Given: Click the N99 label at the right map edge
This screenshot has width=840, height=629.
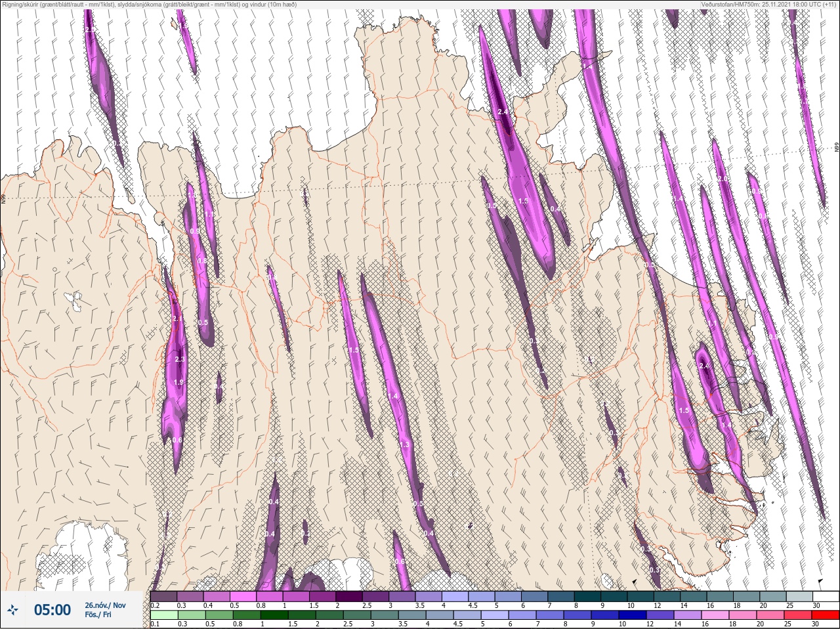Looking at the screenshot, I should coord(837,148).
